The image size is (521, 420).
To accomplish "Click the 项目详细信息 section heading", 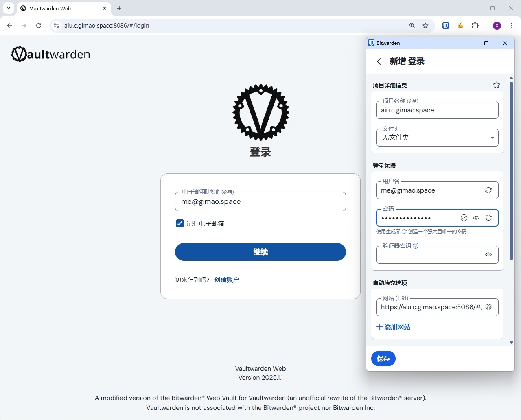I will click(390, 85).
